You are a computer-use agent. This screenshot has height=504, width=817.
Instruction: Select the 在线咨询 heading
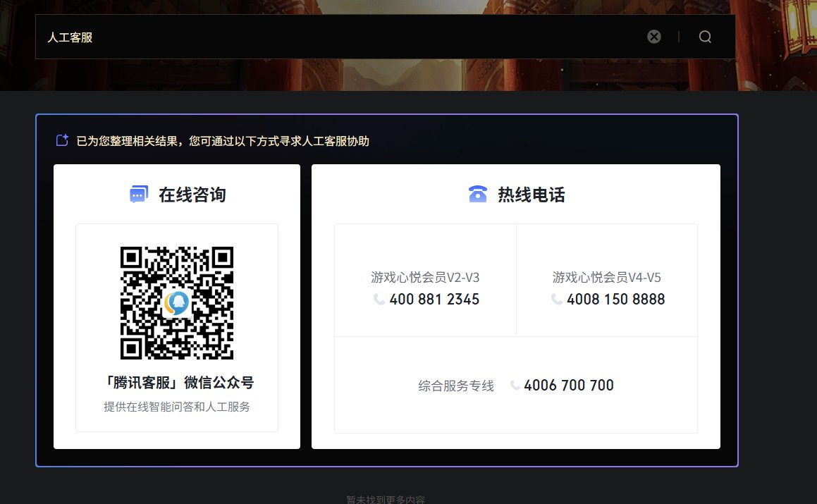[192, 195]
